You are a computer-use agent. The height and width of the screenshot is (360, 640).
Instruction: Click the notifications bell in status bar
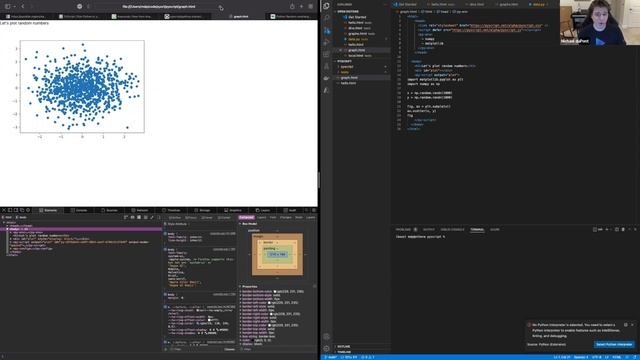(x=636, y=357)
